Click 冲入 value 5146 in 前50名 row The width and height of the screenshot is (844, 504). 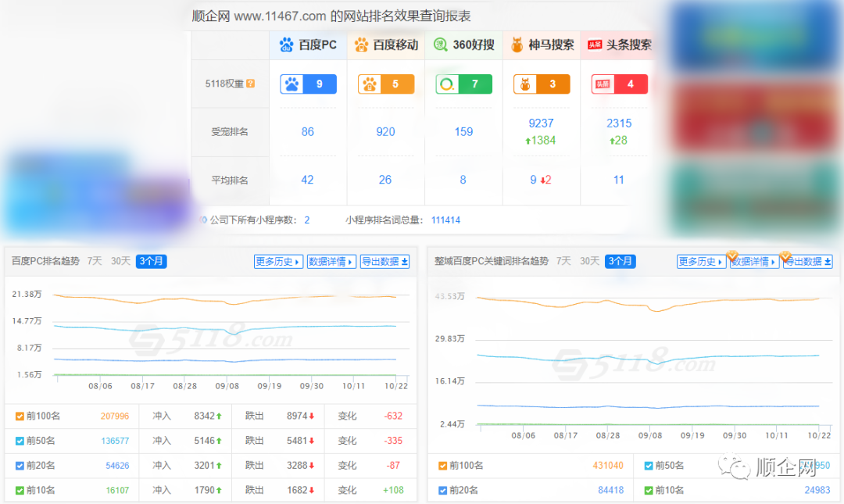[205, 441]
